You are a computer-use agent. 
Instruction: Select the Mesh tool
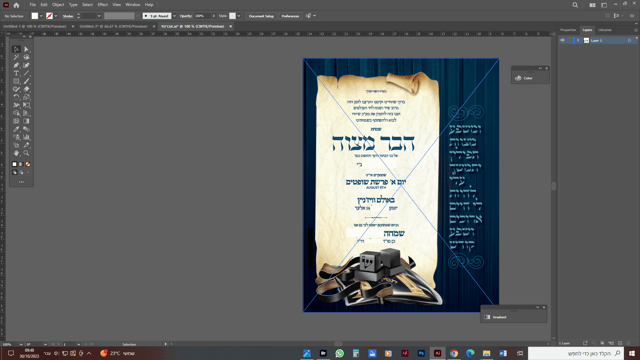tap(16, 121)
